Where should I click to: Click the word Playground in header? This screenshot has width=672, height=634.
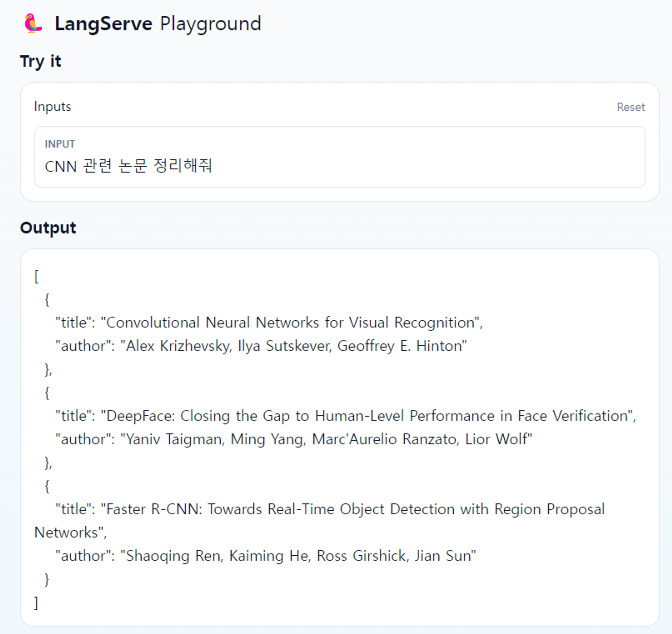click(x=210, y=24)
